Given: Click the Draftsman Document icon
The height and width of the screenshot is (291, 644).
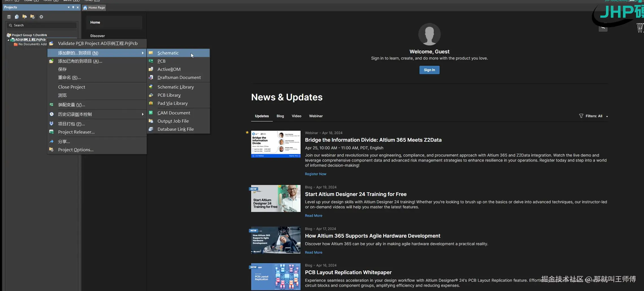Looking at the screenshot, I should pyautogui.click(x=151, y=77).
